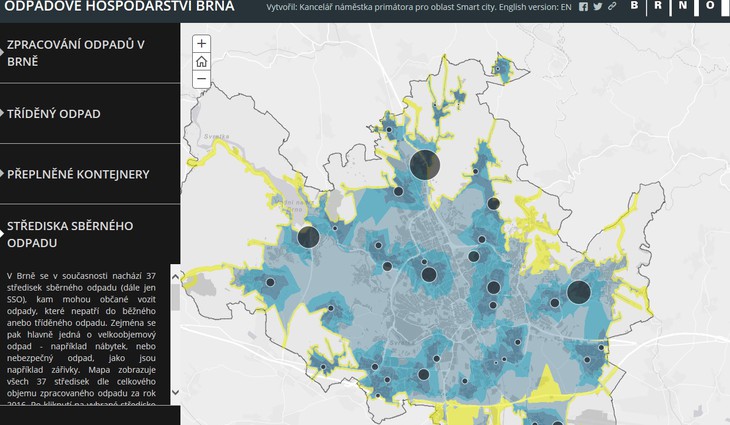Viewport: 730px width, 425px height.
Task: Click the Odpadové hospodářství Brna title
Action: coord(118,7)
